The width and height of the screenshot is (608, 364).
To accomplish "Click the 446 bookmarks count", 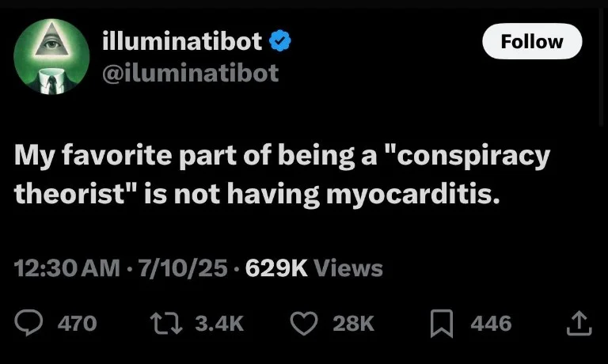I will [491, 323].
